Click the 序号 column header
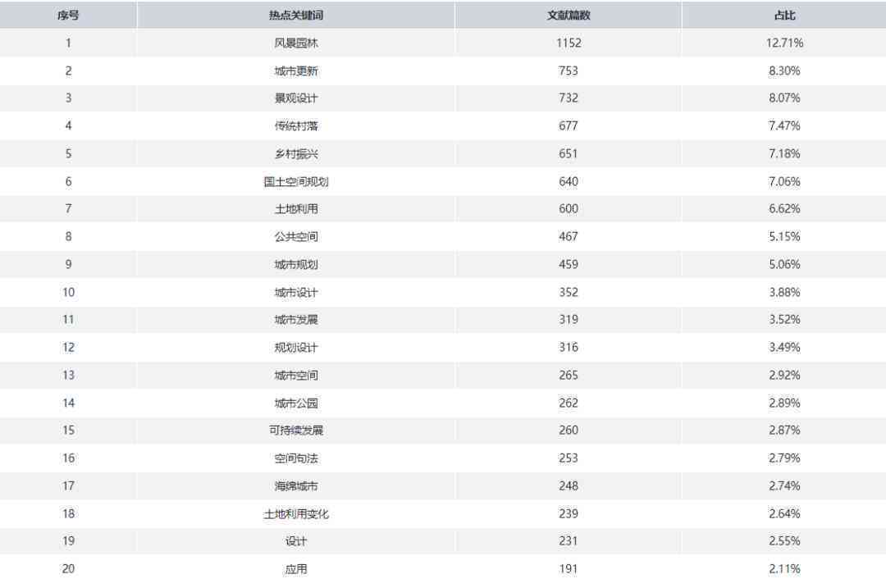Screen dimensions: 886x588 (x=68, y=16)
